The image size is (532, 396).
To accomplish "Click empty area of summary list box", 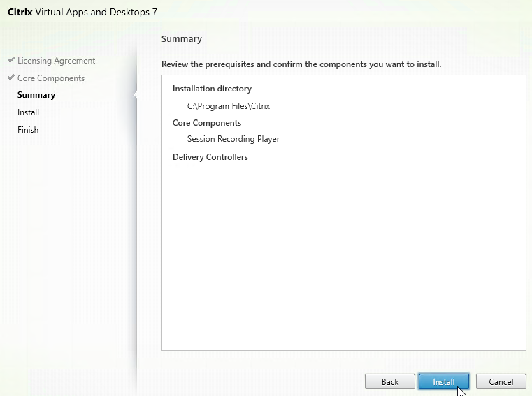I will (x=344, y=254).
